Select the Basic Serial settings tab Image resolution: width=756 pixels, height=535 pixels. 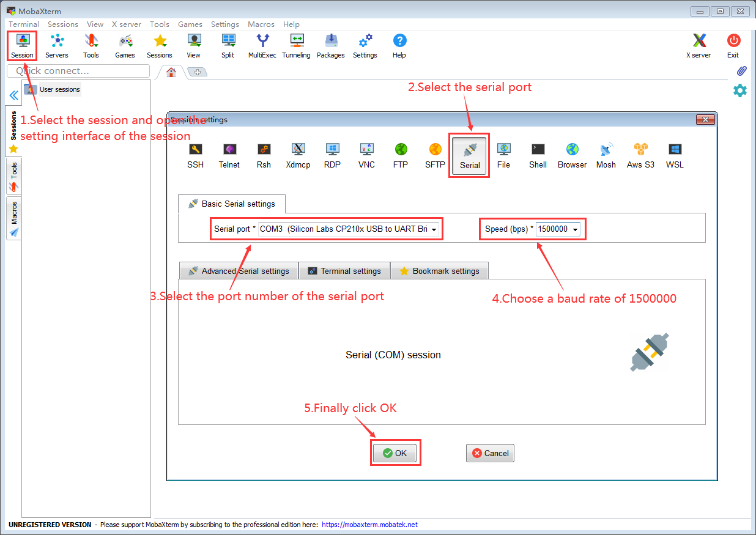click(x=232, y=204)
